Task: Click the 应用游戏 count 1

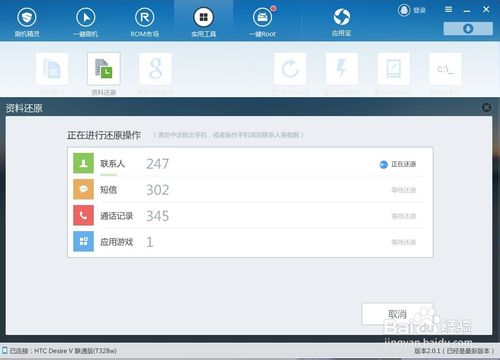Action: 150,242
